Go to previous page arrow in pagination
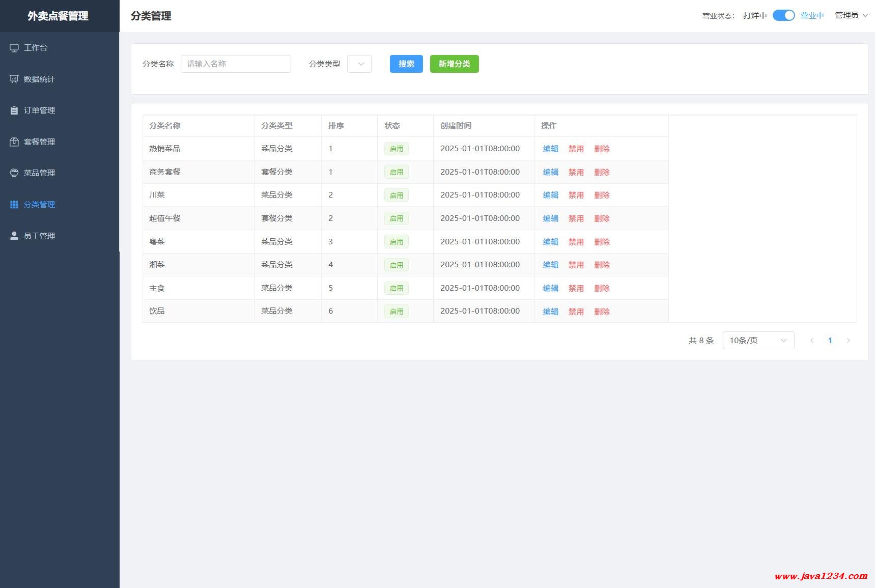This screenshot has width=875, height=588. 812,341
